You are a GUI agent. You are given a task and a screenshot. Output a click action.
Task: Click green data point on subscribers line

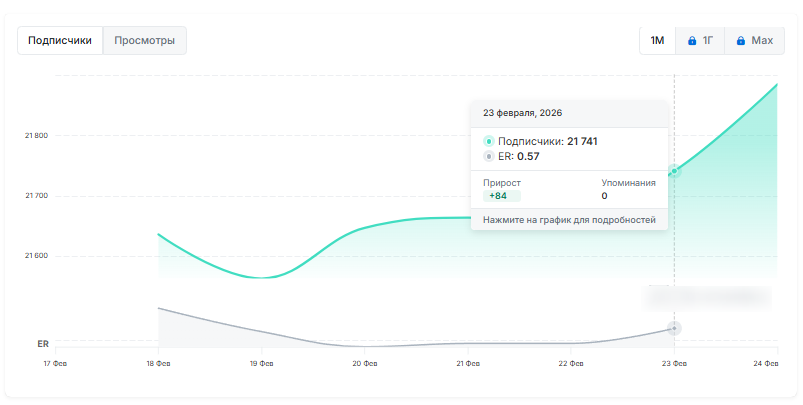(674, 171)
